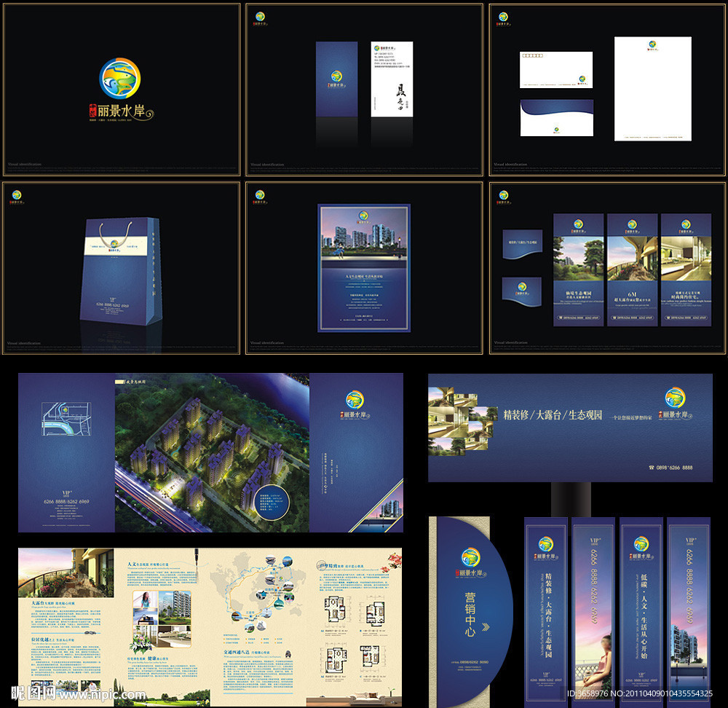This screenshot has width=728, height=708.
Task: Click the top-left floor plan drawing
Action: click(334, 610)
